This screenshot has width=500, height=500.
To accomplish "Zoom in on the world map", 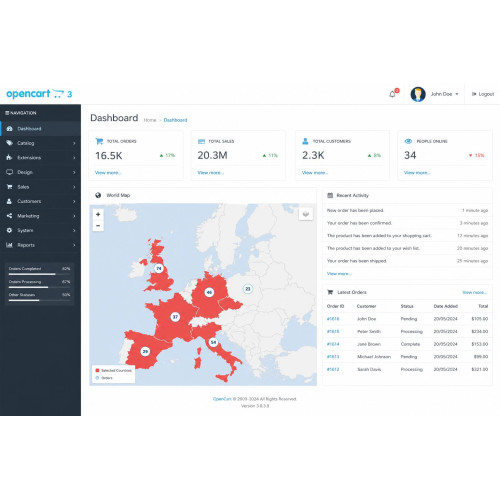I will coord(98,214).
